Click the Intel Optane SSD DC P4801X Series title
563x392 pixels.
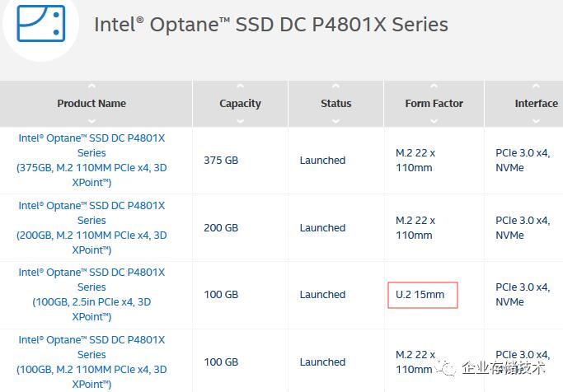271,24
